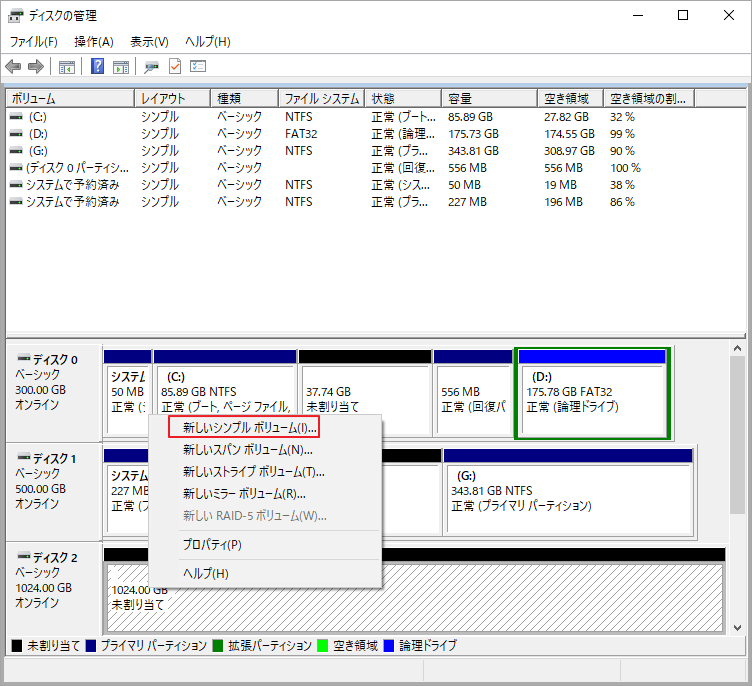The width and height of the screenshot is (752, 686).
Task: Select 新しいシンプル ボリューム(I)... in context menu
Action: (x=250, y=427)
